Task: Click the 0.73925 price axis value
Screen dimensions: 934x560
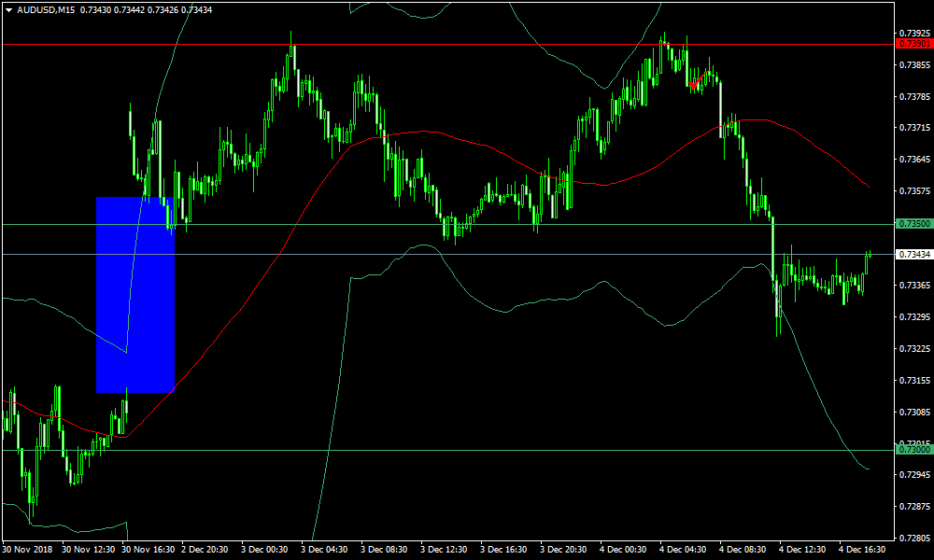Action: click(915, 33)
